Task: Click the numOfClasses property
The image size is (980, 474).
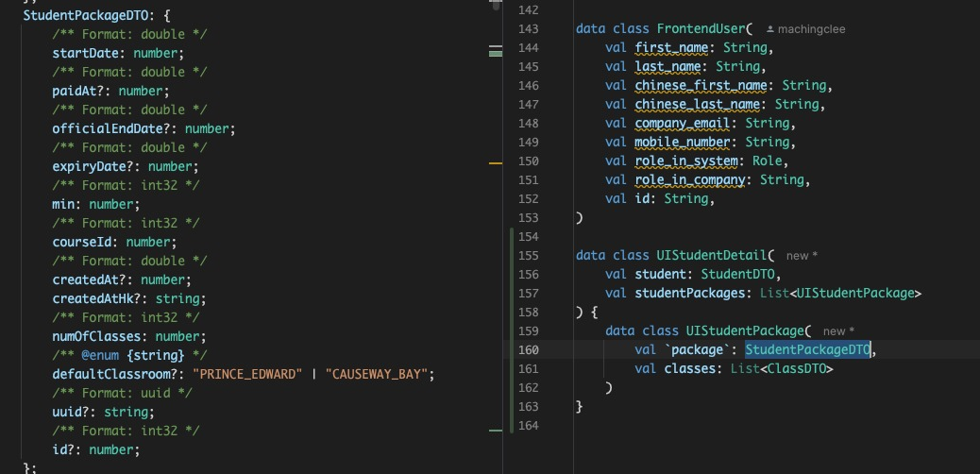Action: [x=96, y=336]
